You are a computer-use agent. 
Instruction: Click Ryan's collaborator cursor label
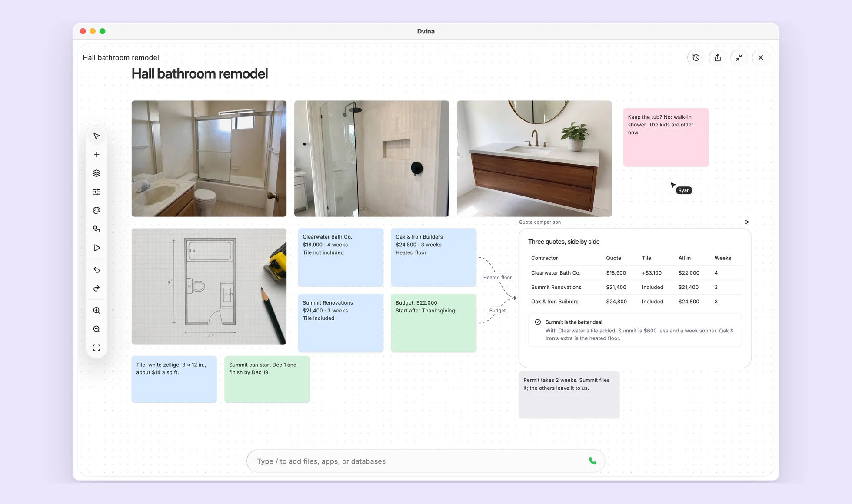click(684, 190)
